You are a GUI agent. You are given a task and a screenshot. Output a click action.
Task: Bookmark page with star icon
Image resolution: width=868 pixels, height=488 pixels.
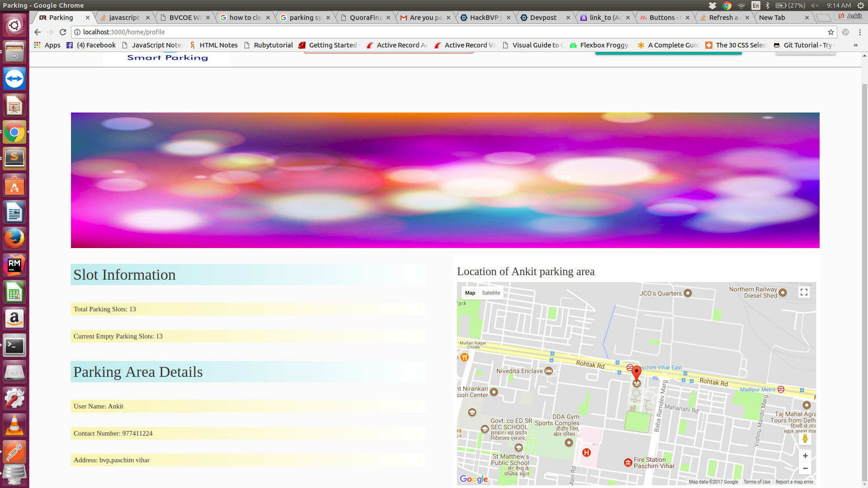831,32
